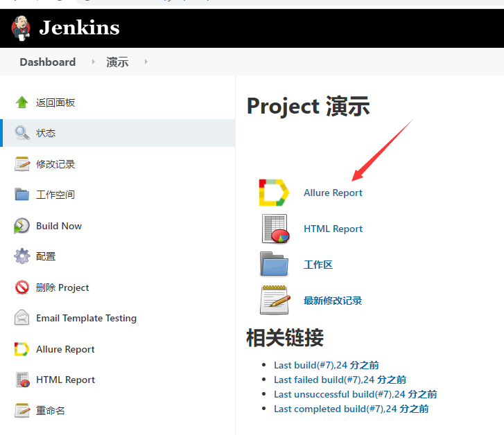Viewport: 504px width, 435px height.
Task: Click the large blue folder 工作区 icon
Action: 274,264
